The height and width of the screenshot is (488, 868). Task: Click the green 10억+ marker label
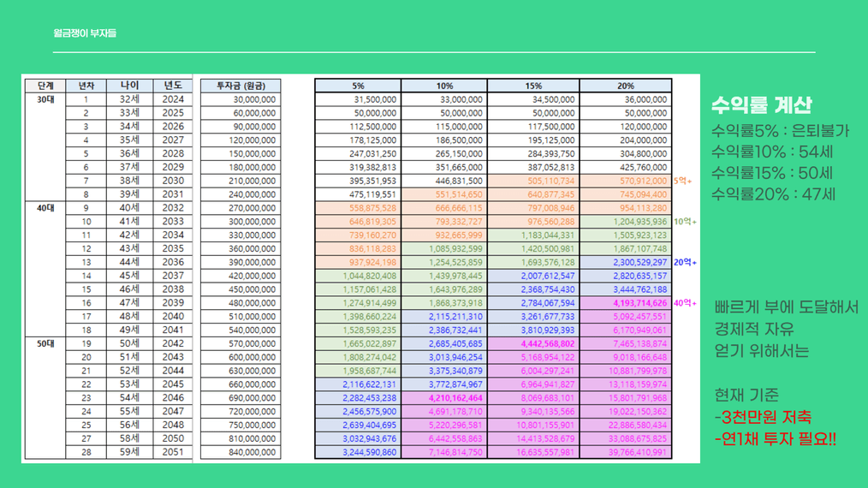[x=685, y=222]
